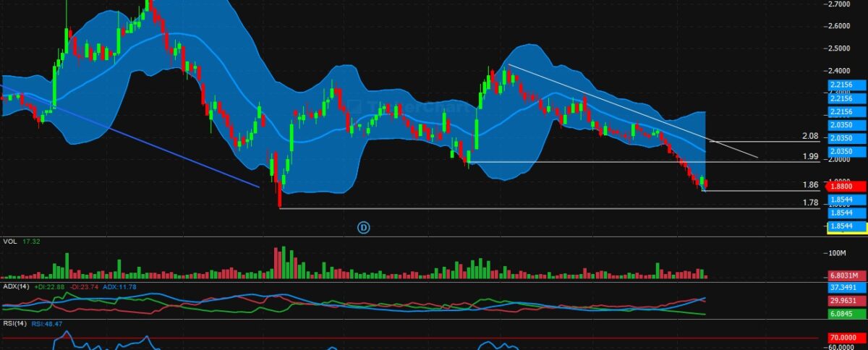Select the 1.99 horizontal level label
Viewport: 868px width, 350px height.
(810, 156)
